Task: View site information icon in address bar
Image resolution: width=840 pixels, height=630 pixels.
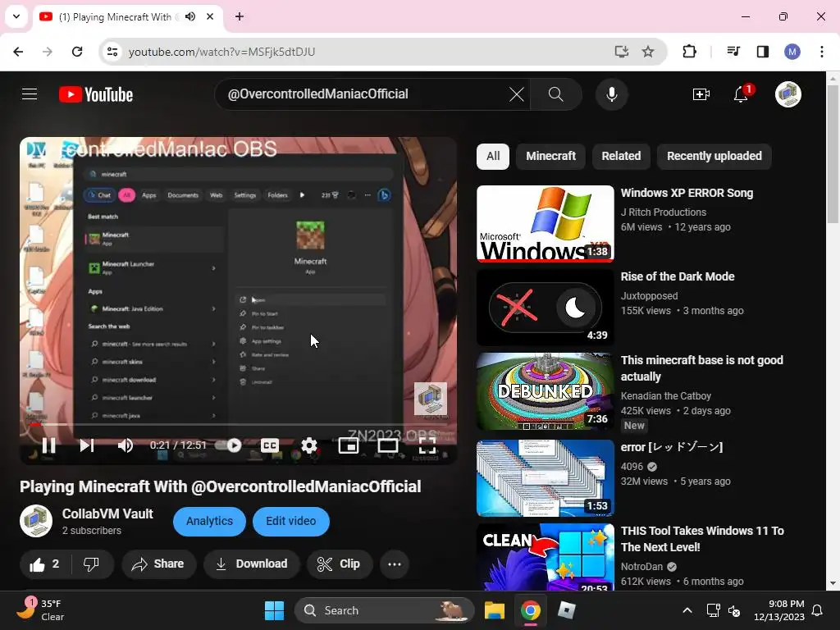Action: click(112, 52)
